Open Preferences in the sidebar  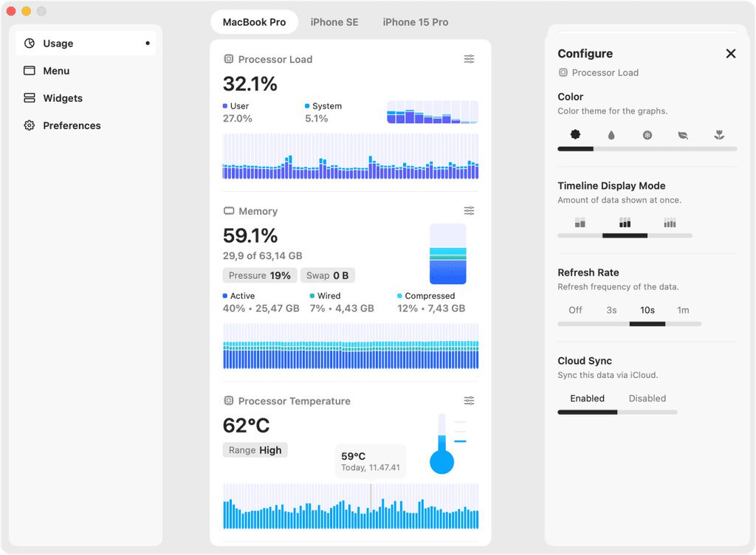(x=72, y=125)
